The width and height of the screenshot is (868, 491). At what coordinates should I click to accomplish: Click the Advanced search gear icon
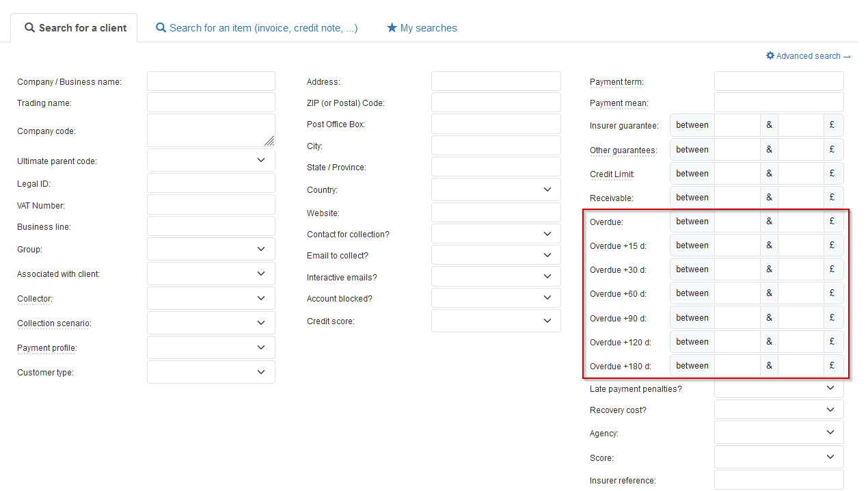point(770,56)
